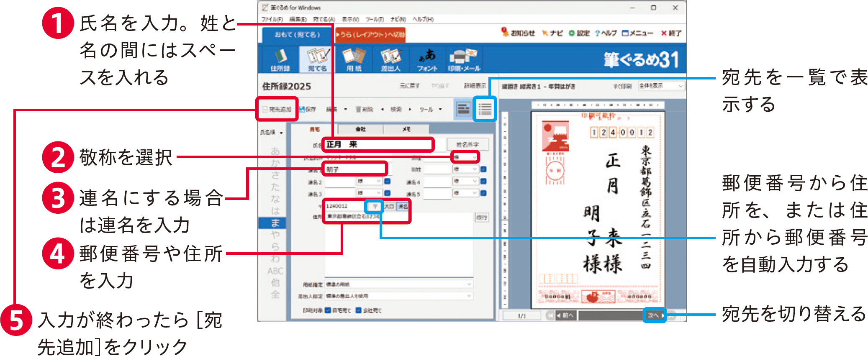This screenshot has height=356, width=868.
Task: Open the 宛て名(A) menu
Action: pyautogui.click(x=324, y=19)
